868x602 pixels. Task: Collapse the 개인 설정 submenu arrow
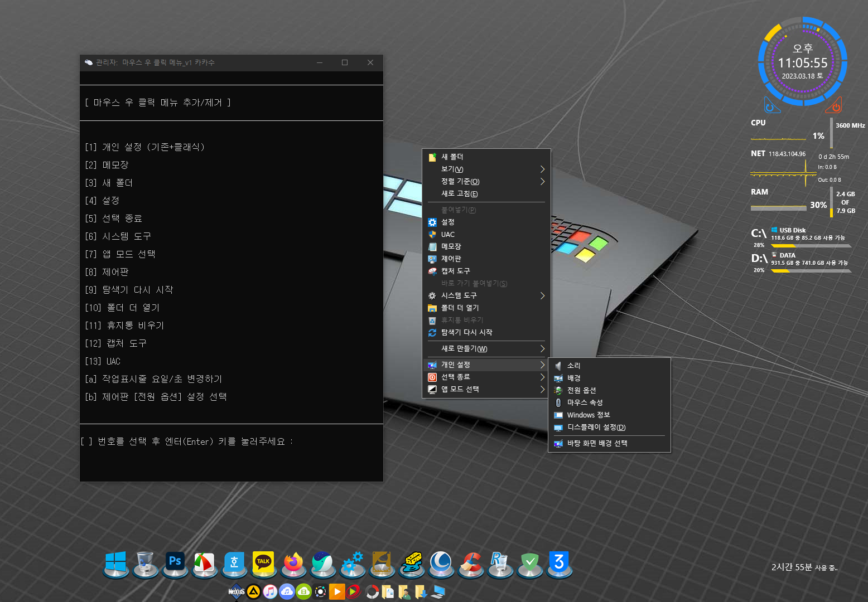pyautogui.click(x=542, y=365)
